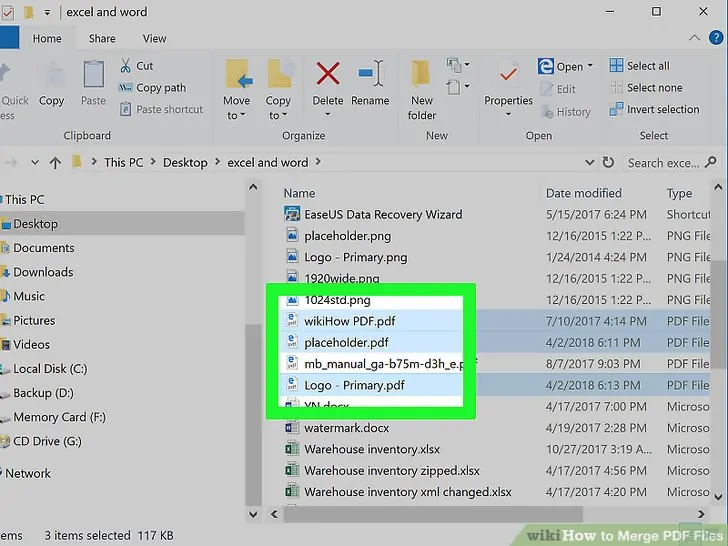Image resolution: width=728 pixels, height=546 pixels.
Task: Switch to the View ribbon tab
Action: pyautogui.click(x=154, y=39)
